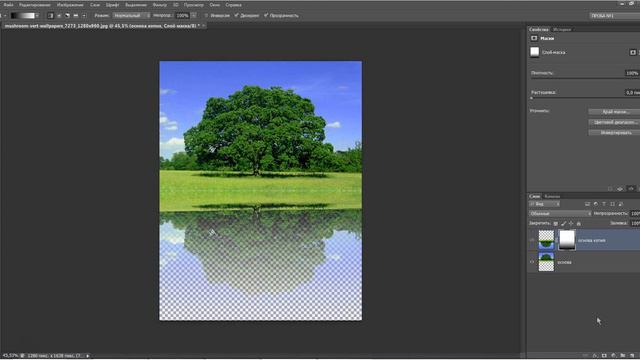The height and width of the screenshot is (360, 640).
Task: Click the Плотность slider track
Action: (x=584, y=78)
